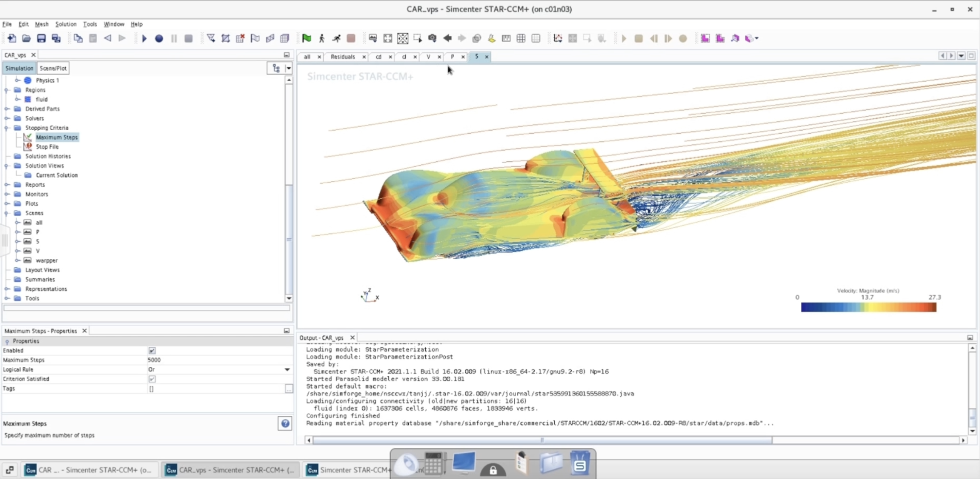Close the Residuals tab
Screen dimensions: 980x479
point(364,57)
